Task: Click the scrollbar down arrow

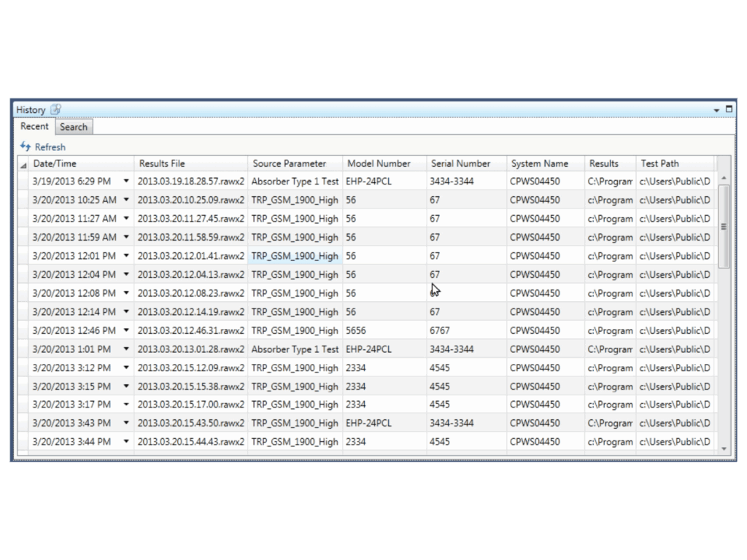Action: coord(724,448)
